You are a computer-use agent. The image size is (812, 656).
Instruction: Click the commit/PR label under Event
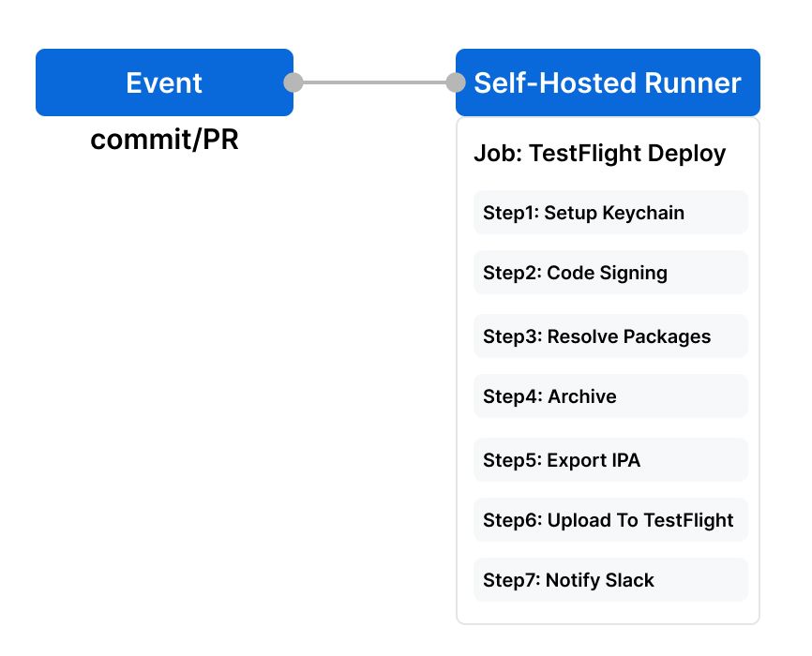tap(164, 140)
